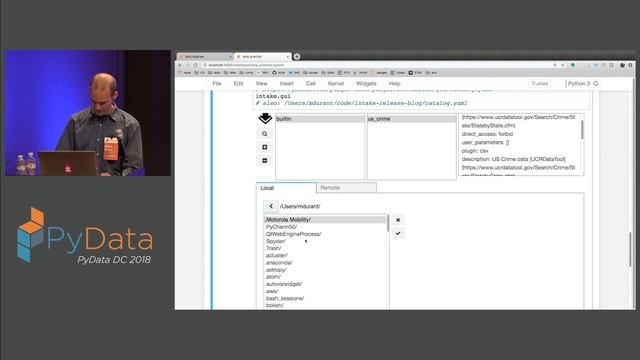Click the description pane scrollbar
The image size is (640, 360).
click(x=582, y=130)
